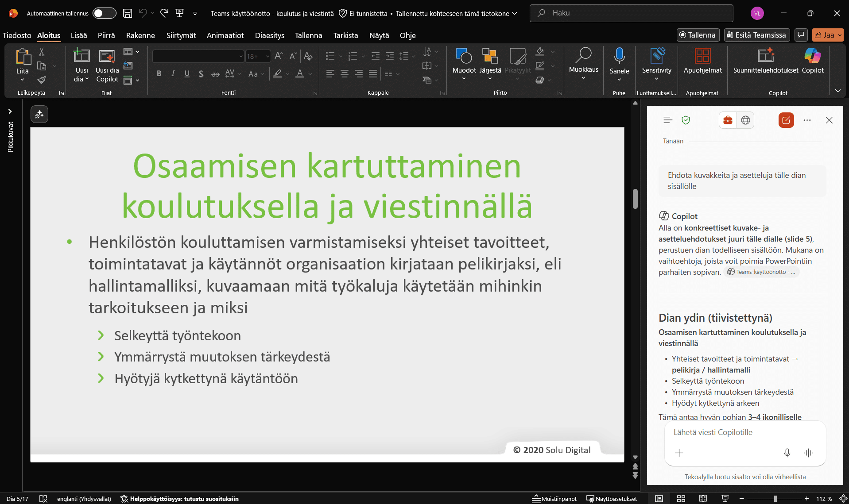Viewport: 849px width, 504px height.
Task: Start new Copilot chat with orange icon
Action: [786, 120]
